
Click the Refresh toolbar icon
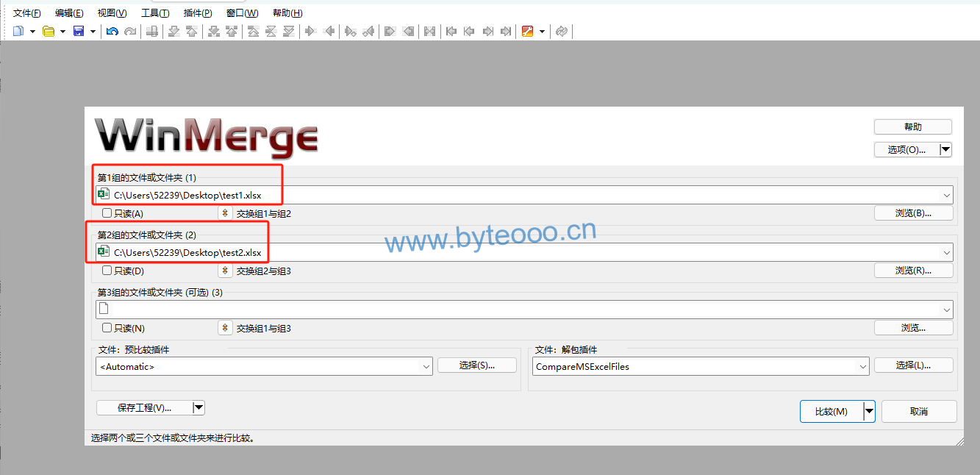pos(561,31)
